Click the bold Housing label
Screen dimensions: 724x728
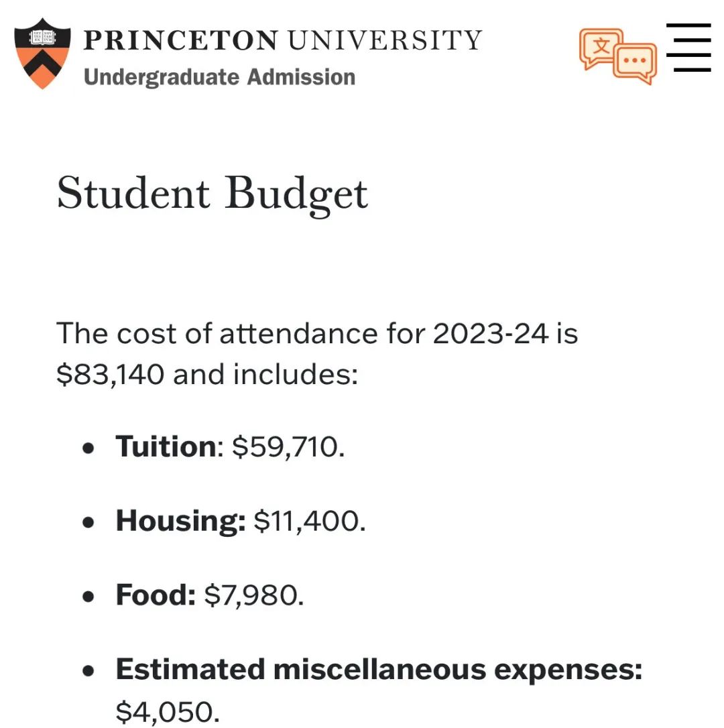180,521
